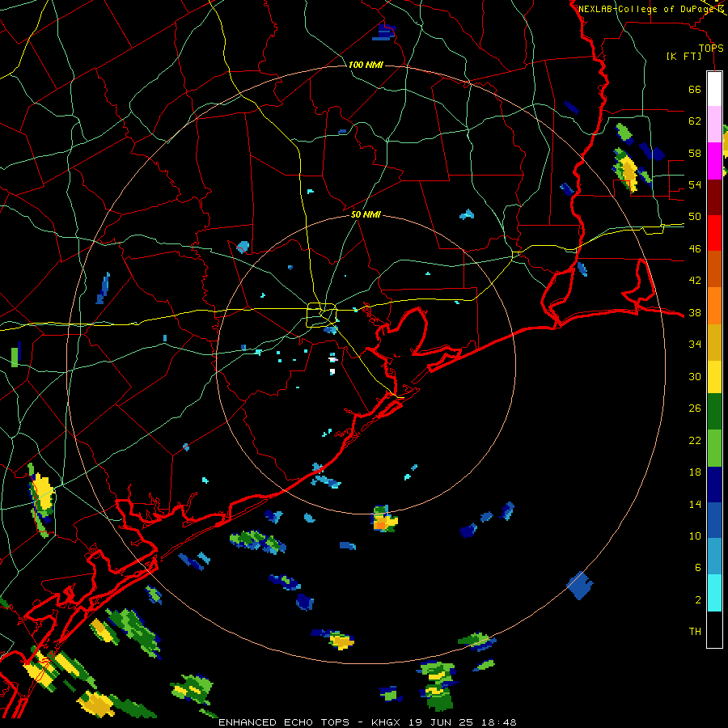Image resolution: width=728 pixels, height=728 pixels.
Task: Click the "TOPS" legend title
Action: [711, 49]
